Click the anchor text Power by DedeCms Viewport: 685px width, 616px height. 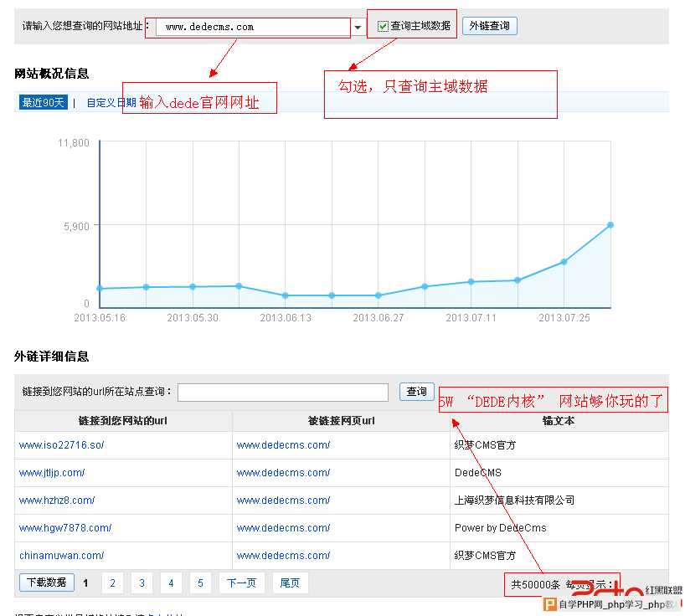point(501,528)
